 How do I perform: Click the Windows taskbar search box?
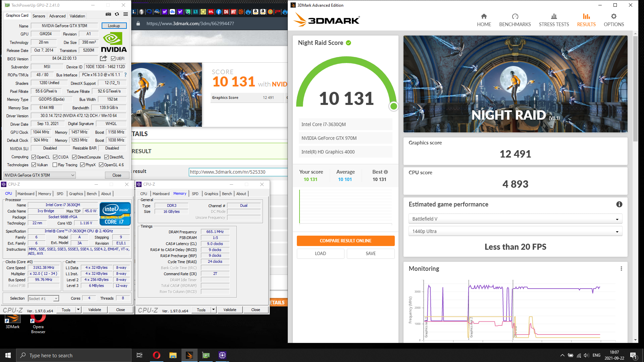74,355
